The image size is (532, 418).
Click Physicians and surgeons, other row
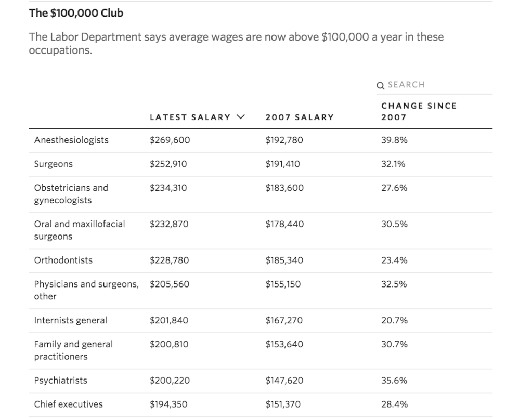pyautogui.click(x=86, y=290)
